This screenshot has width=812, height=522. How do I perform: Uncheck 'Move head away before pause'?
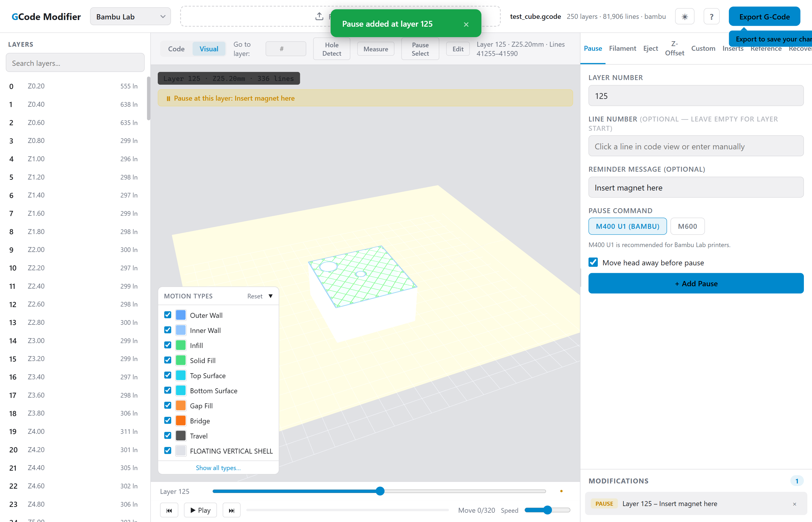tap(593, 262)
